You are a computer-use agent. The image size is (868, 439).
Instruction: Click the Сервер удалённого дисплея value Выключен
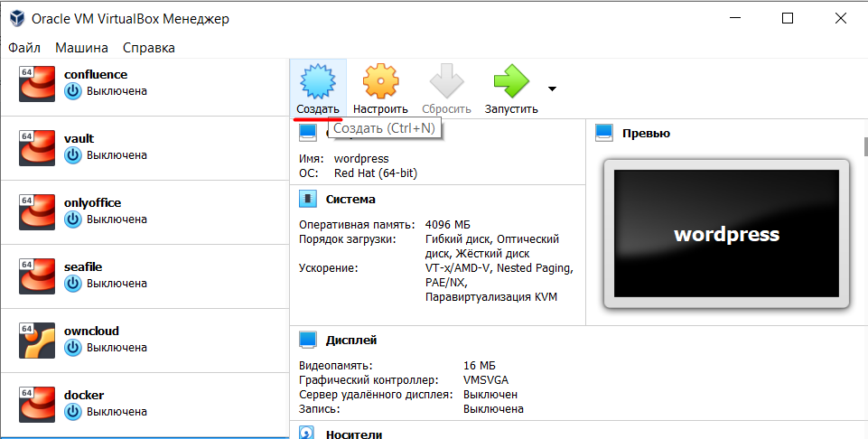(490, 395)
